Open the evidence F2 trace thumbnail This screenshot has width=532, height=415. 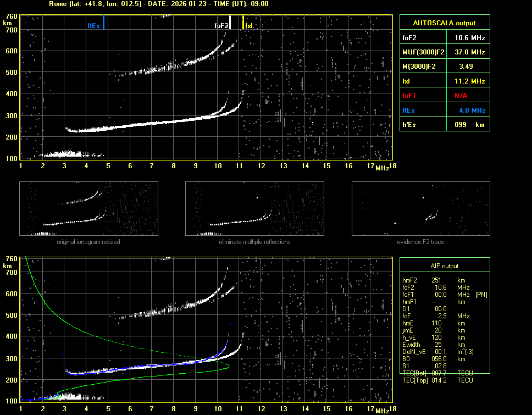(x=420, y=208)
